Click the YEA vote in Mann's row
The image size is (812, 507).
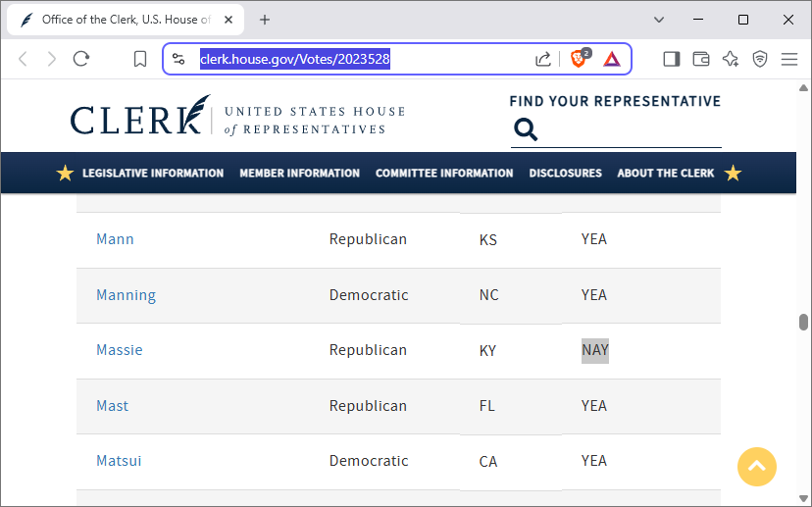click(594, 239)
